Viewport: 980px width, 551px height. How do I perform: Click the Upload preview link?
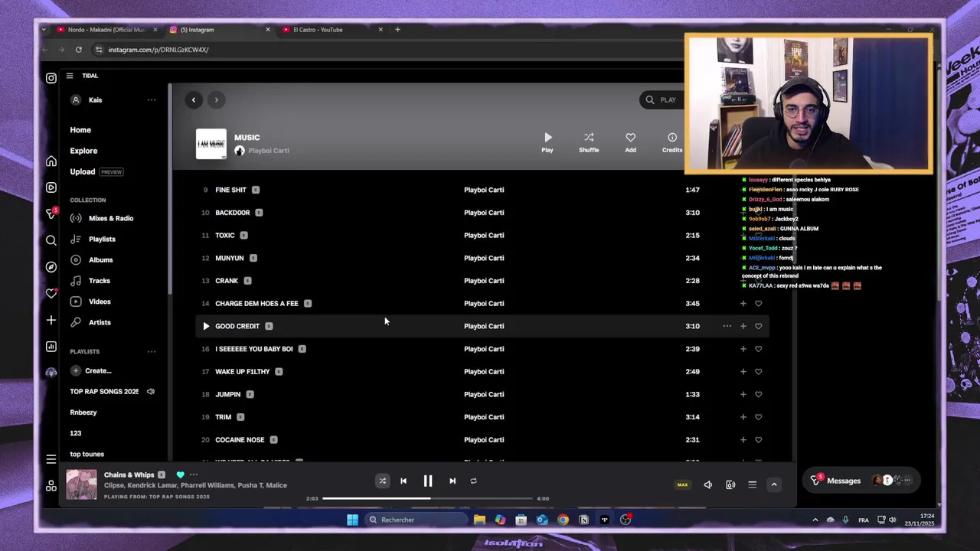point(96,172)
